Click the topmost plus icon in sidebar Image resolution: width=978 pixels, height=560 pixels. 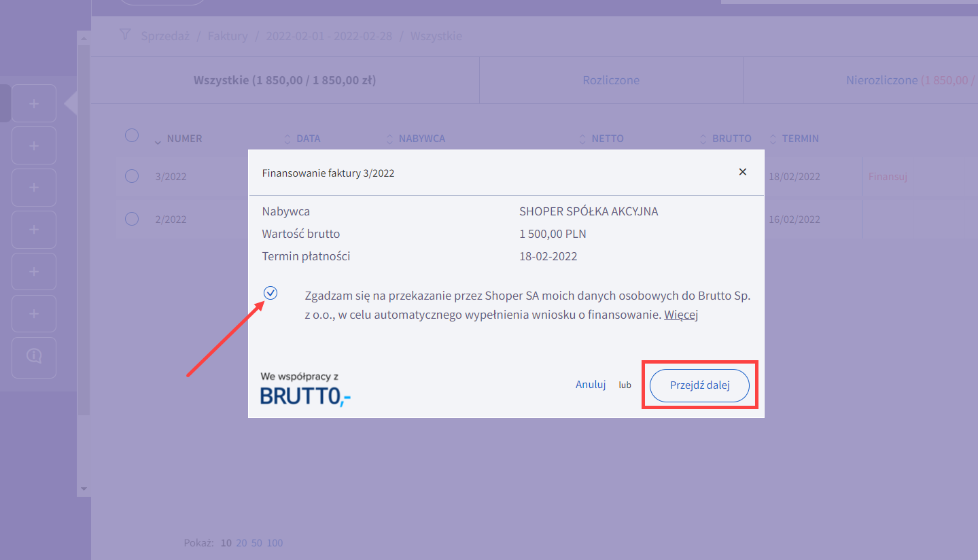coord(34,103)
